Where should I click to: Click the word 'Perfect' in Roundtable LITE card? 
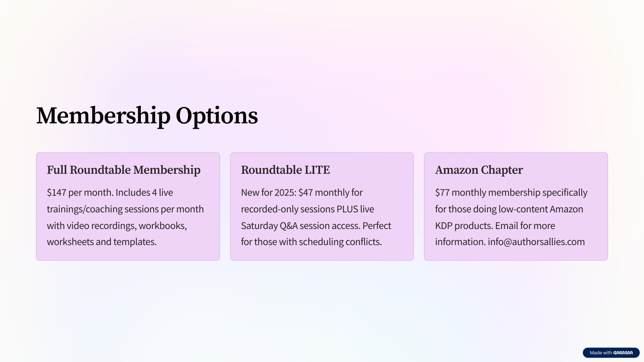pyautogui.click(x=377, y=225)
